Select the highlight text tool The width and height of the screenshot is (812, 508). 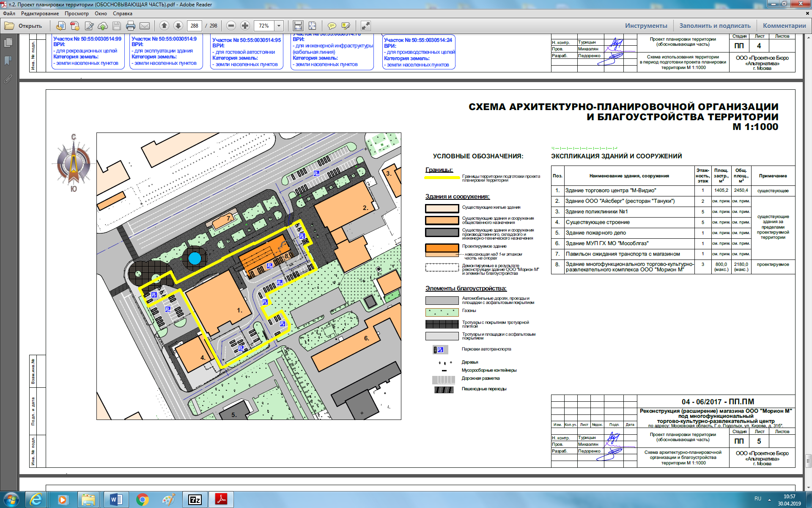tap(346, 26)
